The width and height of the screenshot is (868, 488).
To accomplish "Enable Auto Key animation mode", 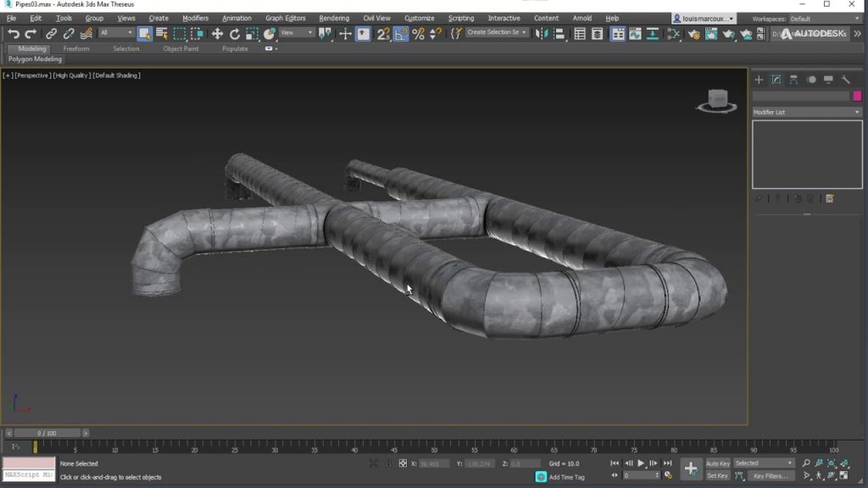I will click(x=717, y=463).
